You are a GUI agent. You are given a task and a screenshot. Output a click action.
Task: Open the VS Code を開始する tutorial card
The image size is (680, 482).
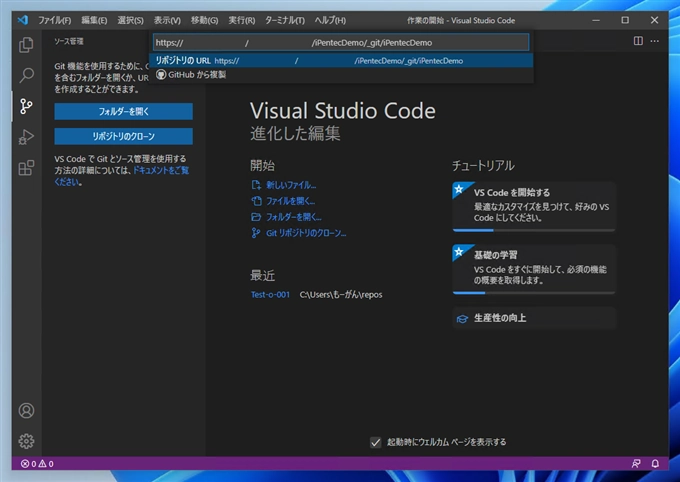(534, 206)
